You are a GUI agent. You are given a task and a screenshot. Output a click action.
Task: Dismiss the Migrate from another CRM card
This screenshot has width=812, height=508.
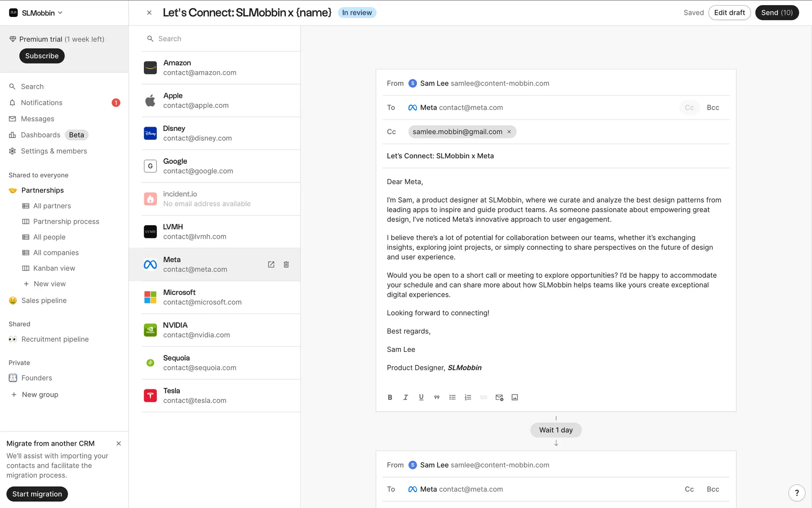coord(118,444)
